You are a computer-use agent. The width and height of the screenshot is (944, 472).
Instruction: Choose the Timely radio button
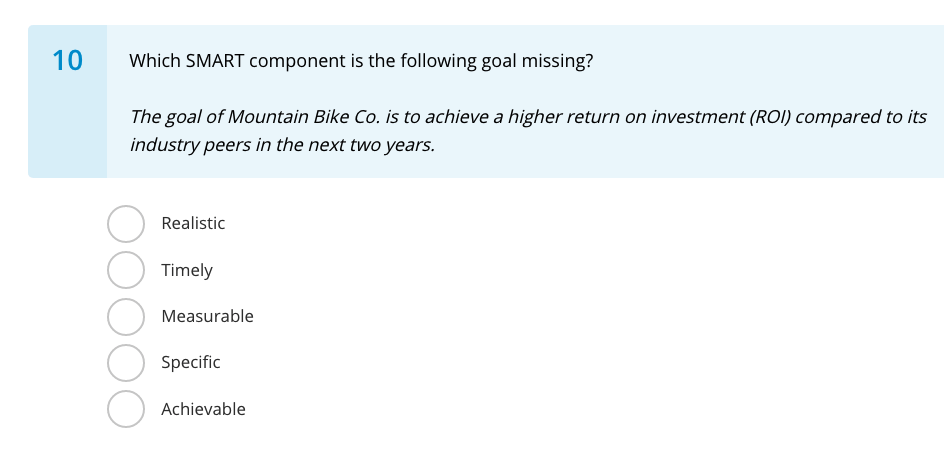(x=125, y=270)
